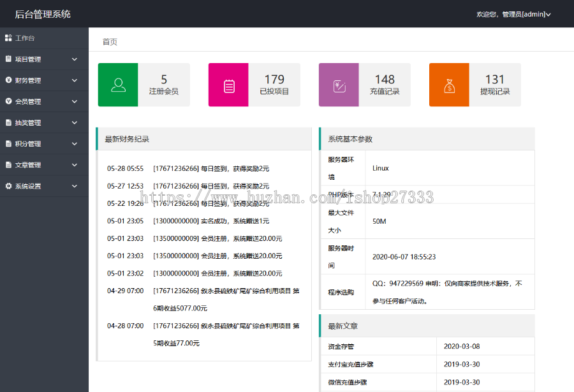The width and height of the screenshot is (574, 392).
Task: Click the 系统设置 gear icon
Action: click(8, 186)
